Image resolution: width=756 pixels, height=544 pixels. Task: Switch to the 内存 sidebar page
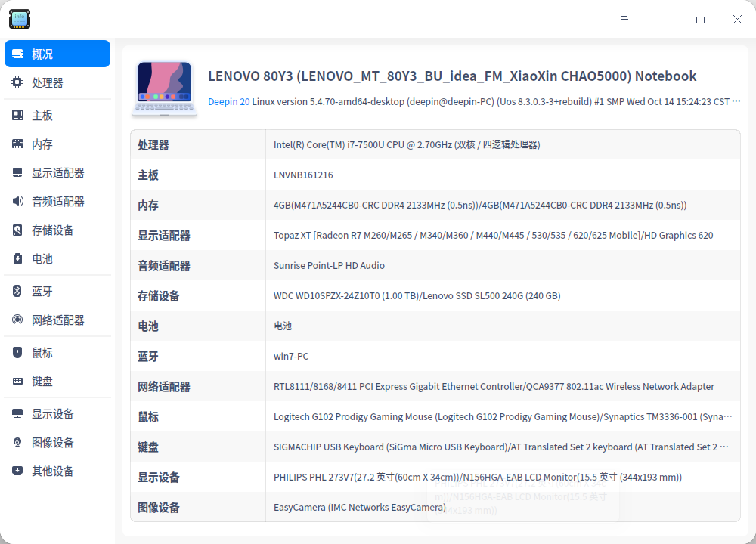pyautogui.click(x=57, y=144)
